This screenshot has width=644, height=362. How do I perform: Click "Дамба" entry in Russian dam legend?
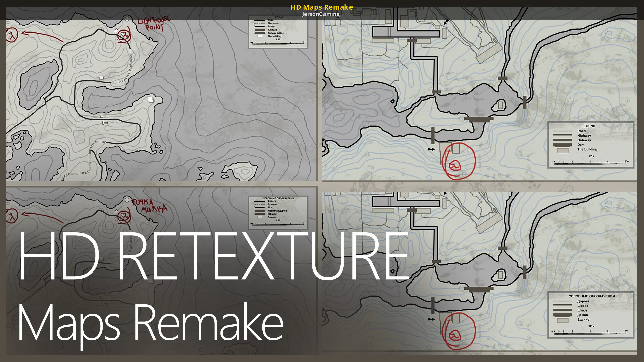pyautogui.click(x=582, y=315)
